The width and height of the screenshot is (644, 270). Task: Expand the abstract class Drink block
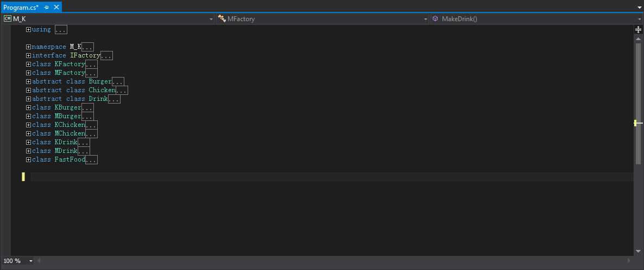[x=28, y=99]
